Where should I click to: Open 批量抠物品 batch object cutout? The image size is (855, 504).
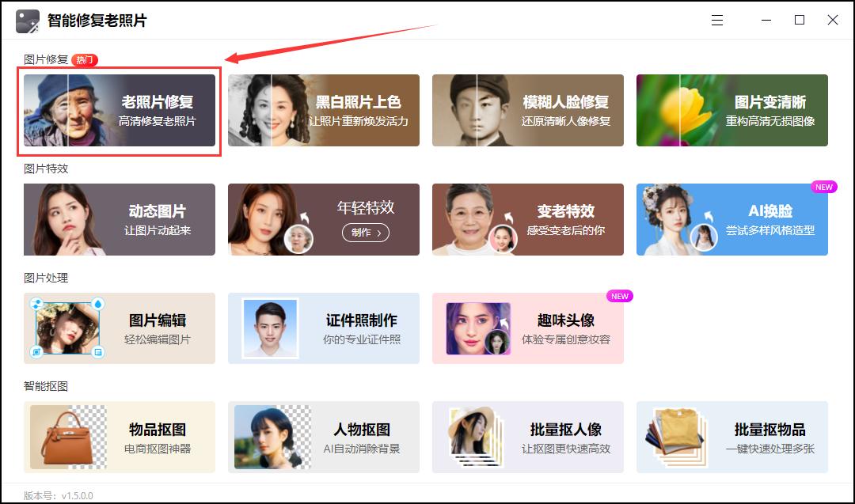click(731, 438)
